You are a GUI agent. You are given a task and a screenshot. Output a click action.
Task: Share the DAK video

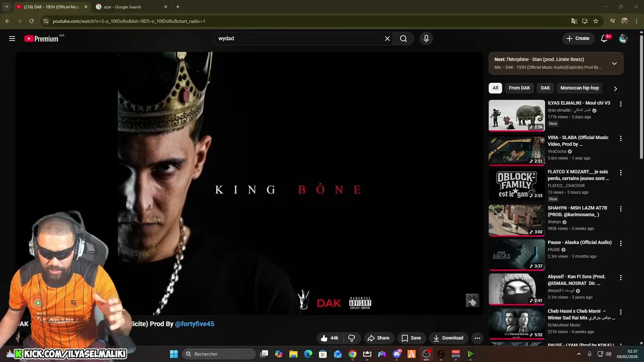(378, 338)
